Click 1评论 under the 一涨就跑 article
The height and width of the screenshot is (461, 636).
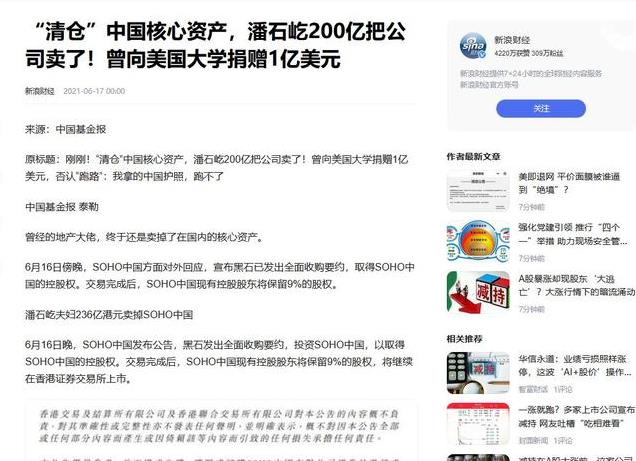(x=563, y=440)
